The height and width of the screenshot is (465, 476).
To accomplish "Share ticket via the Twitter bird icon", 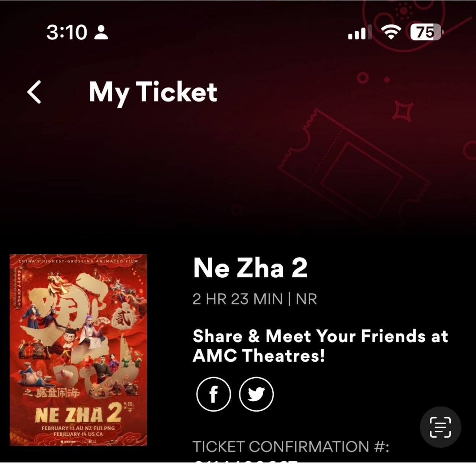I will pyautogui.click(x=257, y=394).
